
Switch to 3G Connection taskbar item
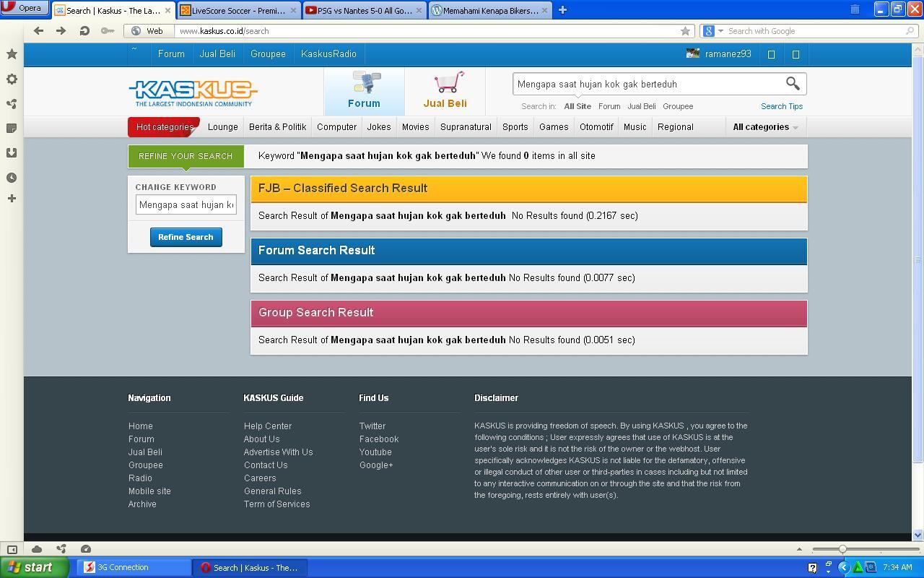click(x=133, y=568)
